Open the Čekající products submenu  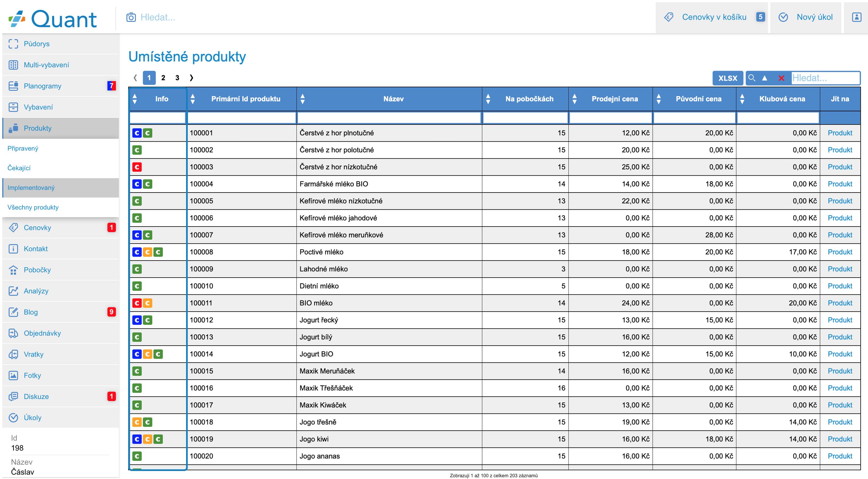click(61, 168)
